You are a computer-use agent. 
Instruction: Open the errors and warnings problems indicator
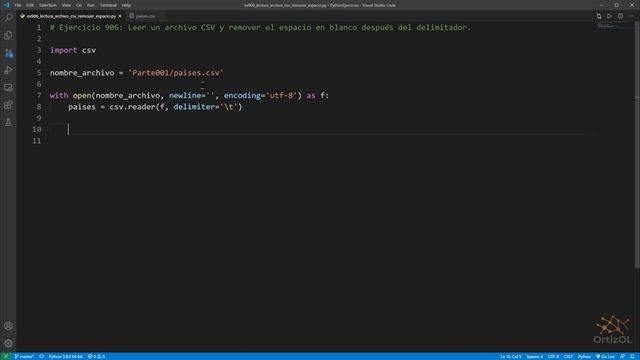(96, 356)
